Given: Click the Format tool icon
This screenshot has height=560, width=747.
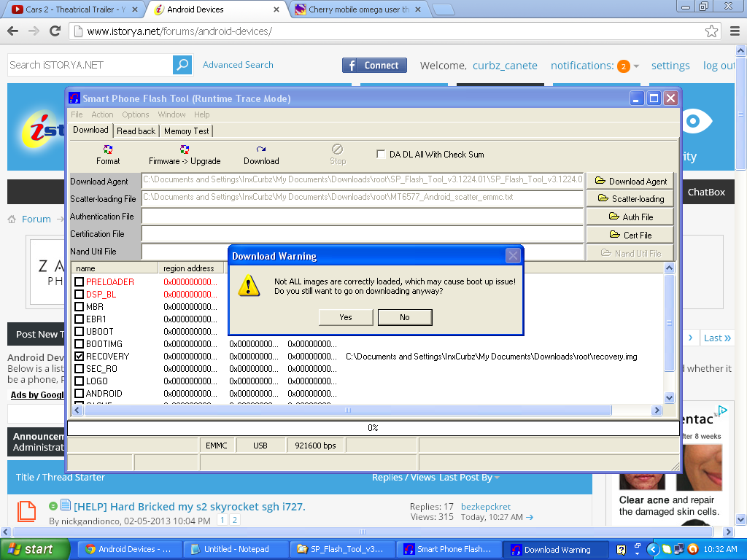Looking at the screenshot, I should [108, 149].
